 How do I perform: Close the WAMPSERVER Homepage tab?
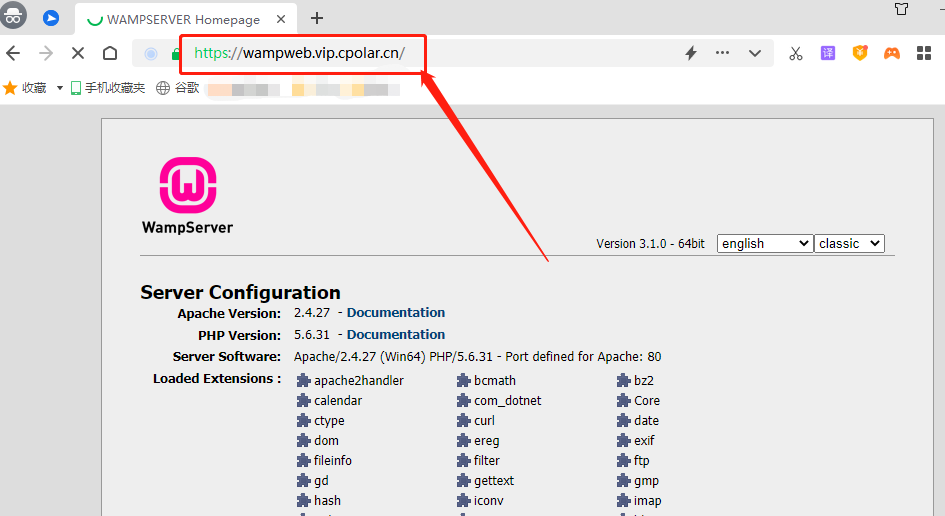pyautogui.click(x=281, y=19)
